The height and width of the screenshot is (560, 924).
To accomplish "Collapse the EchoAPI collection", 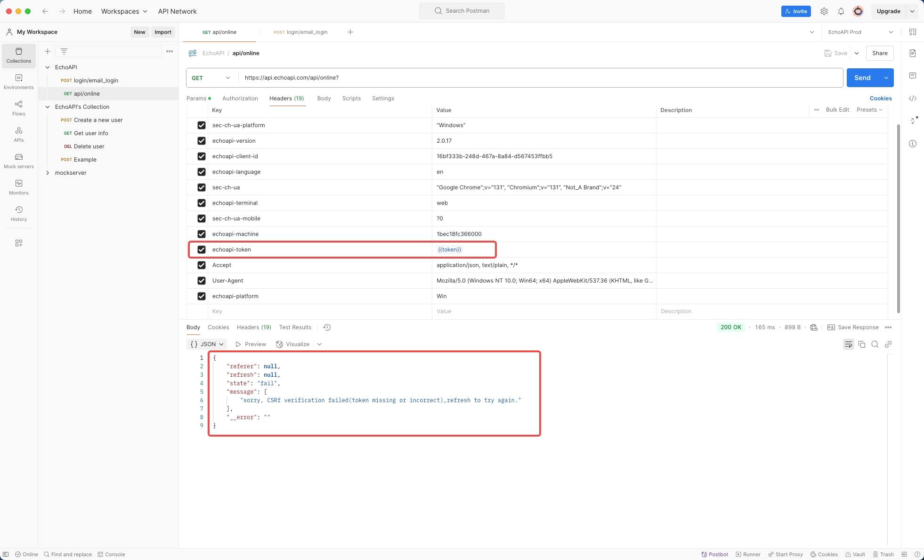I will (x=48, y=67).
